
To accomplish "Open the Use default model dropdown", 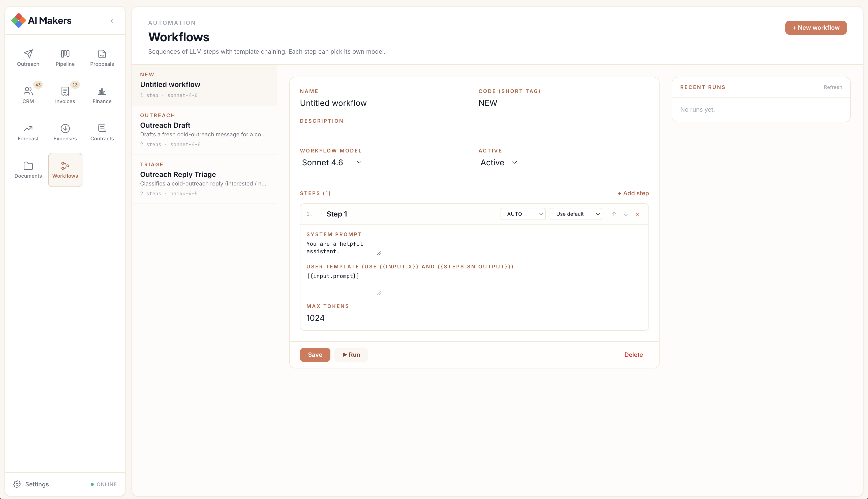I will tap(576, 214).
